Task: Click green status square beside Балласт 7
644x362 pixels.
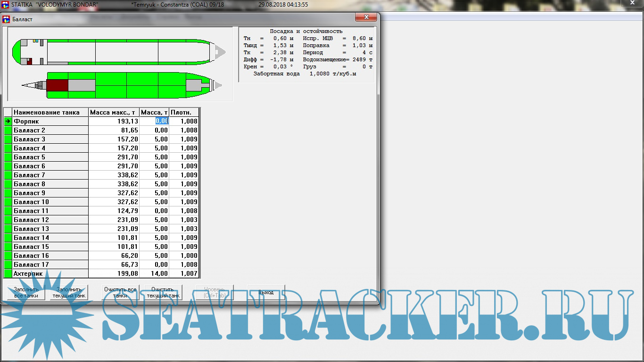Action: 8,175
